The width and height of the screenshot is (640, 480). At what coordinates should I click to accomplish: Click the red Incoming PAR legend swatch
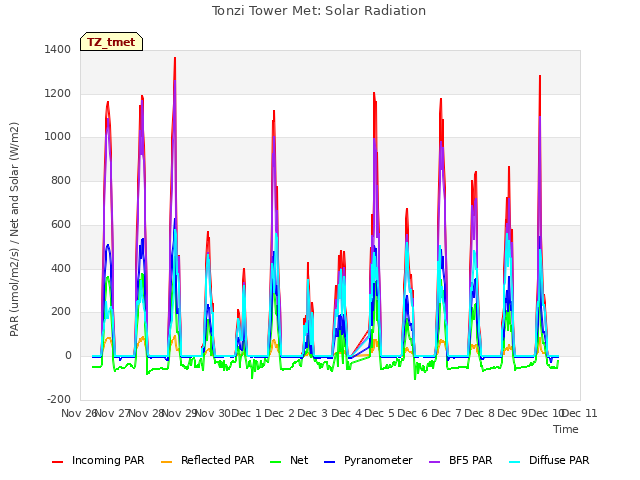click(x=58, y=462)
